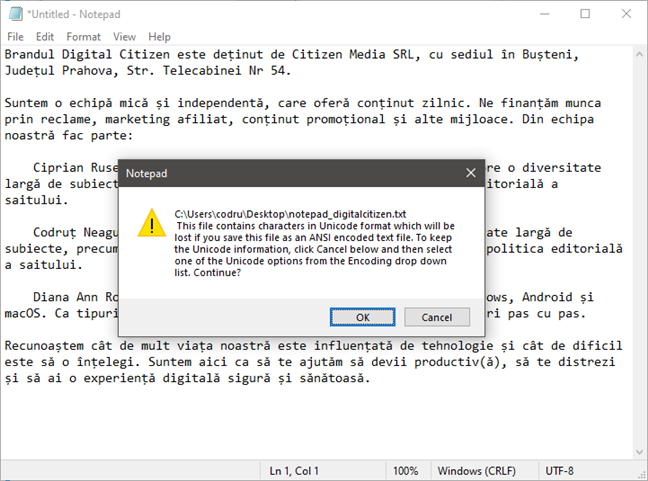This screenshot has width=648, height=481.
Task: Click the word 'saitului.' after Ciprian paragraph
Action: (x=36, y=200)
